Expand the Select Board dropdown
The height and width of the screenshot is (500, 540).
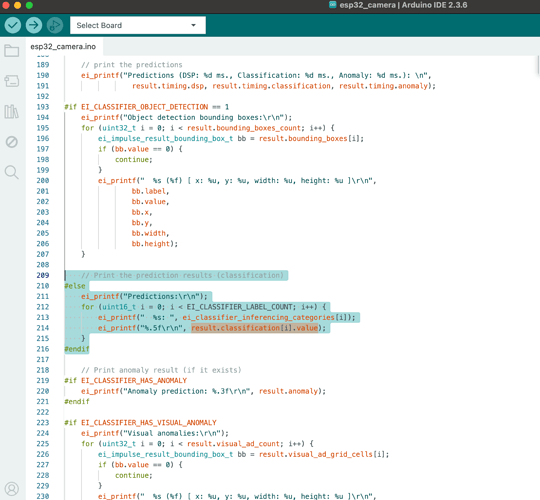click(x=138, y=25)
